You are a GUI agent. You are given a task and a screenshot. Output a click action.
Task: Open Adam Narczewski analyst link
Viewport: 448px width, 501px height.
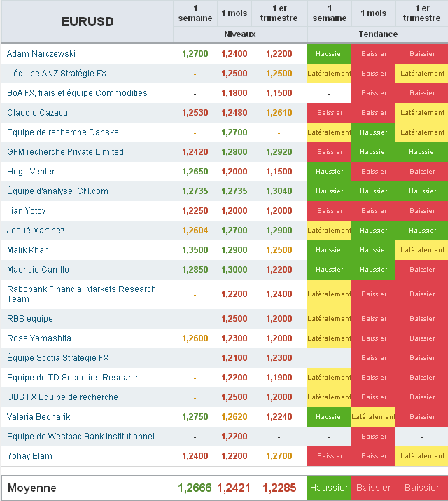tap(41, 54)
